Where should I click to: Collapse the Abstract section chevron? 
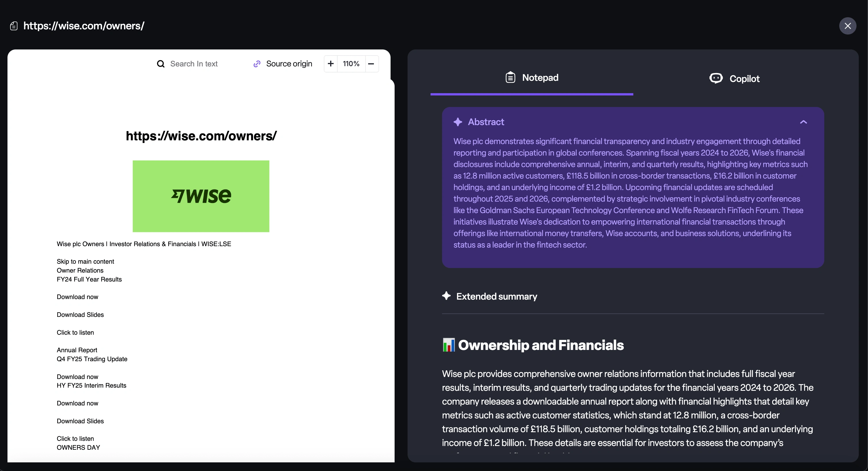(x=804, y=122)
